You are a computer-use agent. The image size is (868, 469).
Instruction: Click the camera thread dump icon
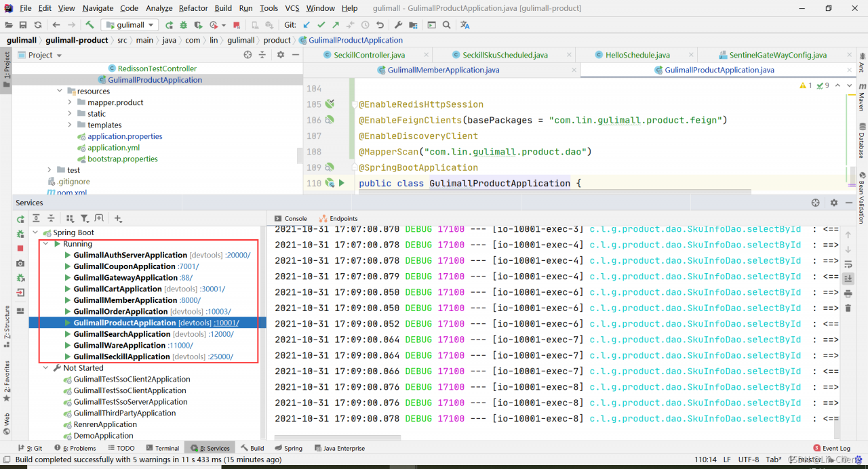[x=20, y=263]
